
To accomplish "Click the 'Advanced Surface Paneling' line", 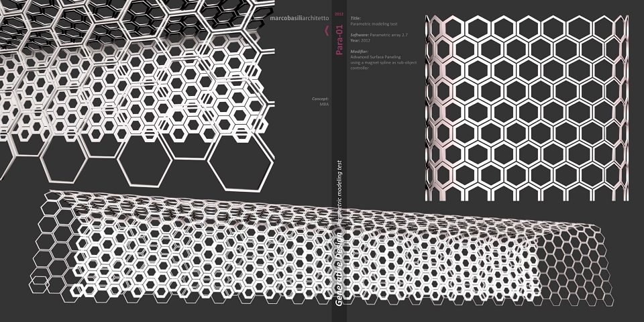I will pos(376,57).
